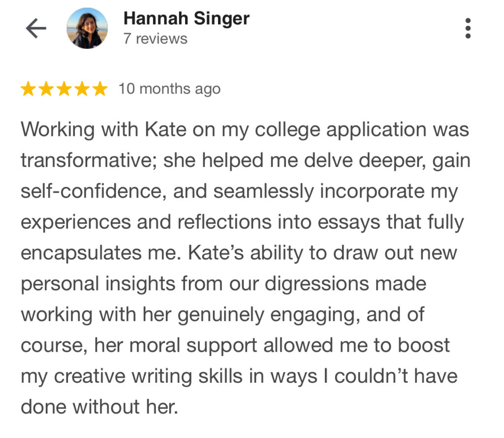Open the Hannah Singer reviewer name
Screen dimensions: 504x438
[187, 18]
